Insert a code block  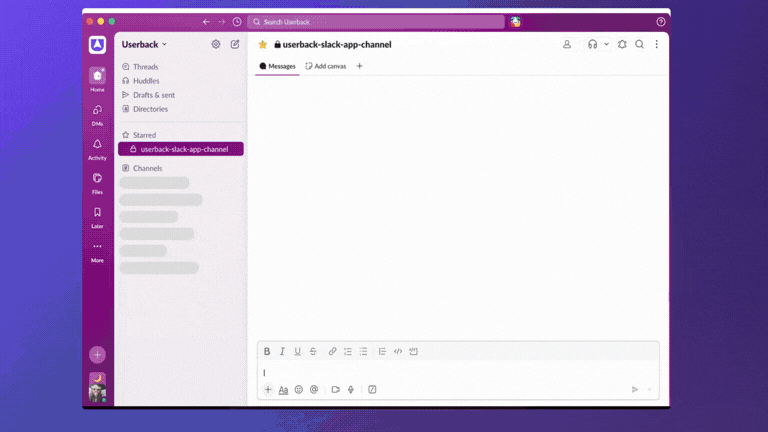pos(413,351)
